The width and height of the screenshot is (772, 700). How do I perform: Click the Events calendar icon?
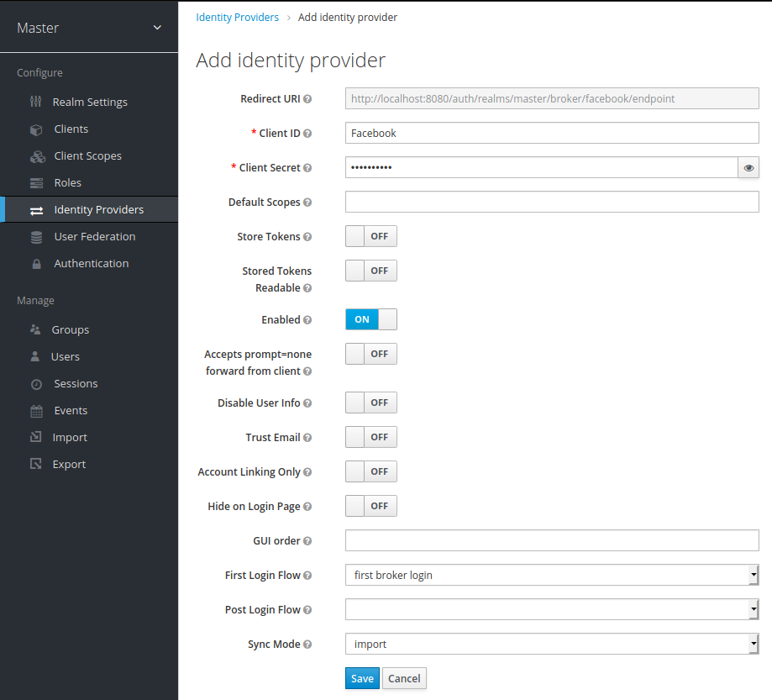36,411
